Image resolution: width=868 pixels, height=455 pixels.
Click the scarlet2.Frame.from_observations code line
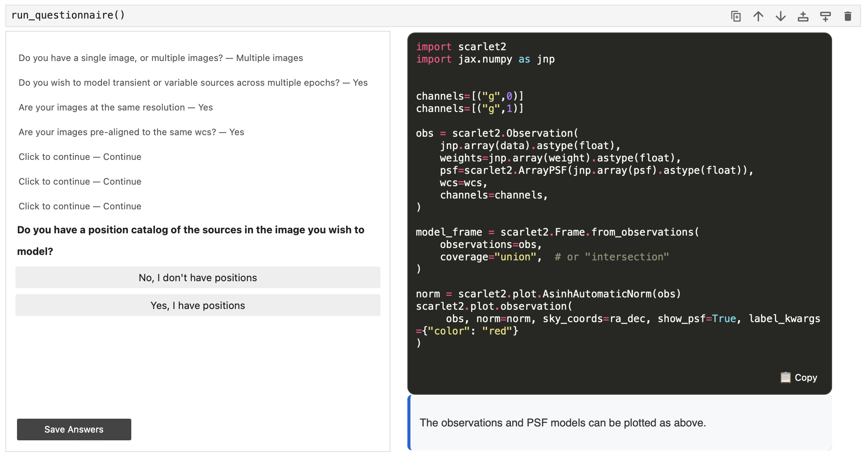click(x=558, y=232)
